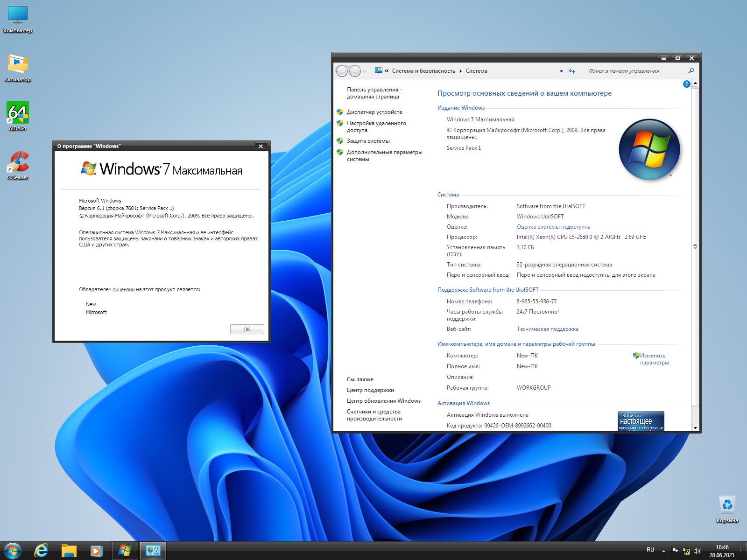Open Windows Media Player from the taskbar
Image resolution: width=747 pixels, height=560 pixels.
(x=96, y=551)
